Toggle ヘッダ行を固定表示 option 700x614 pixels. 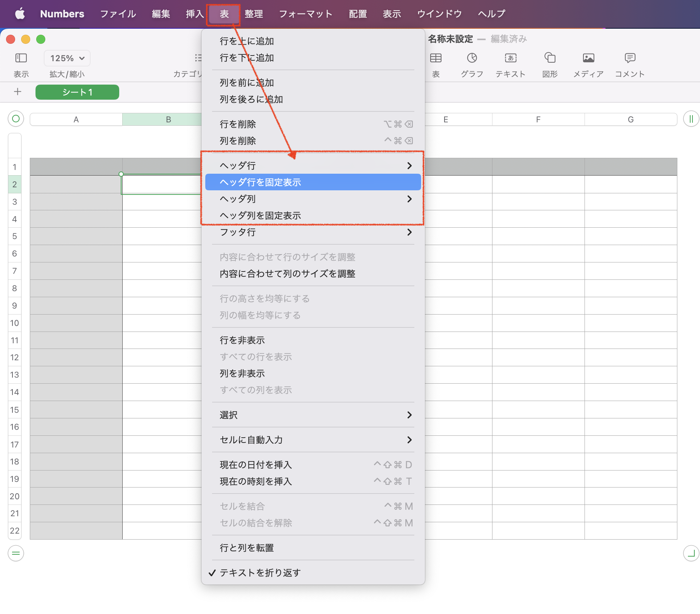(x=260, y=182)
